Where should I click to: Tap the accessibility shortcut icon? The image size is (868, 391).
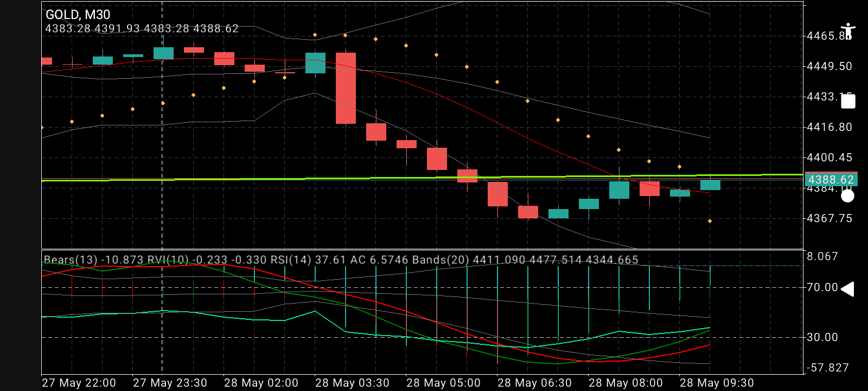point(847,31)
